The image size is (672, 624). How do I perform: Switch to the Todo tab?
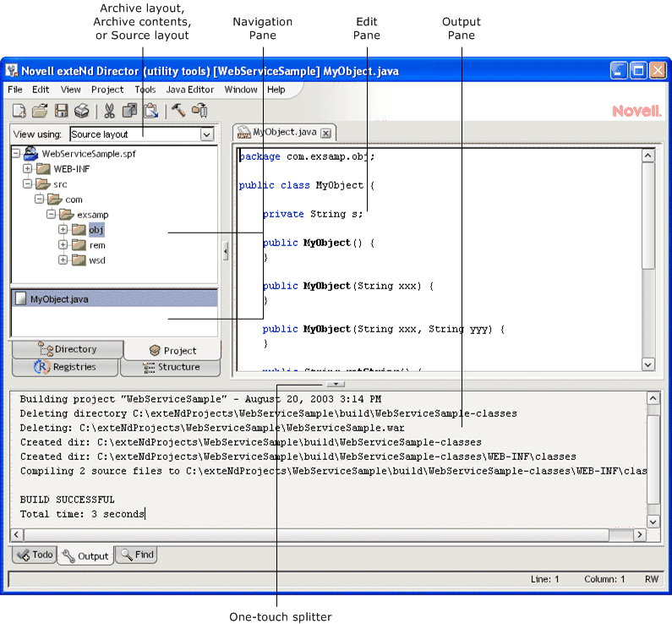[x=35, y=555]
